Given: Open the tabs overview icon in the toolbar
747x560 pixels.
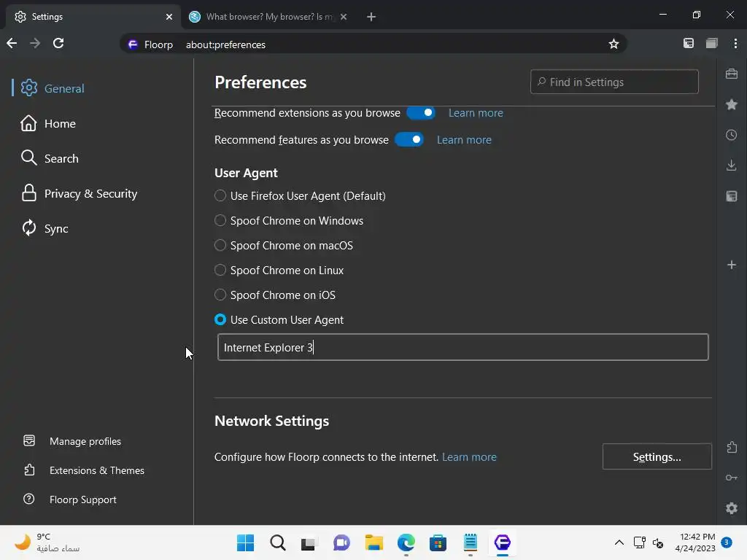Looking at the screenshot, I should coord(712,43).
